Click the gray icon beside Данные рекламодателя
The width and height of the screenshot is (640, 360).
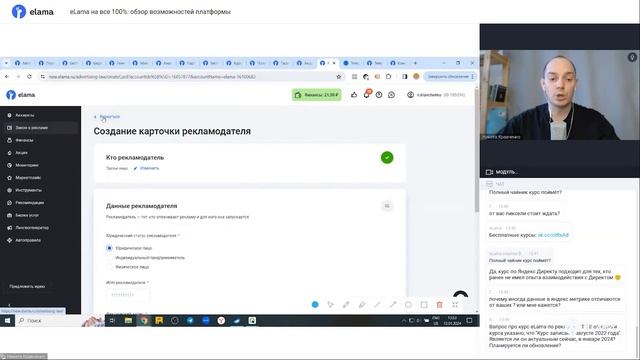(387, 206)
